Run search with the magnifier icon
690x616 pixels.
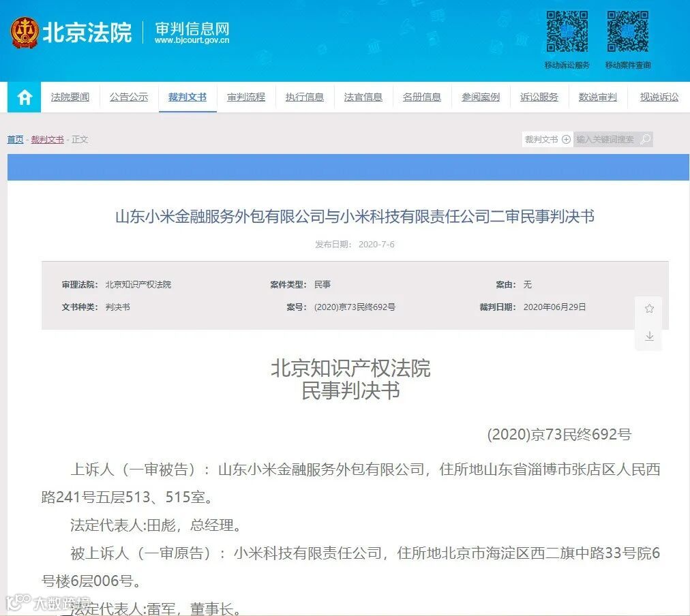tap(645, 140)
